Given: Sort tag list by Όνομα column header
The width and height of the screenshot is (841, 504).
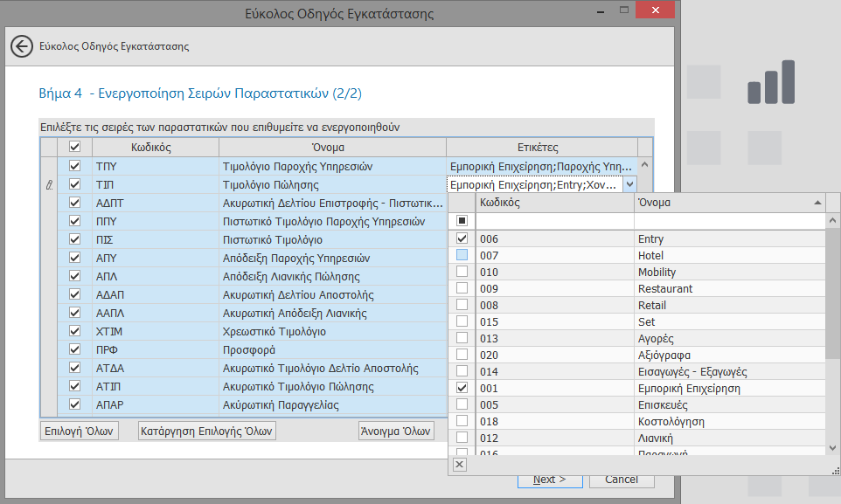Looking at the screenshot, I should click(729, 203).
